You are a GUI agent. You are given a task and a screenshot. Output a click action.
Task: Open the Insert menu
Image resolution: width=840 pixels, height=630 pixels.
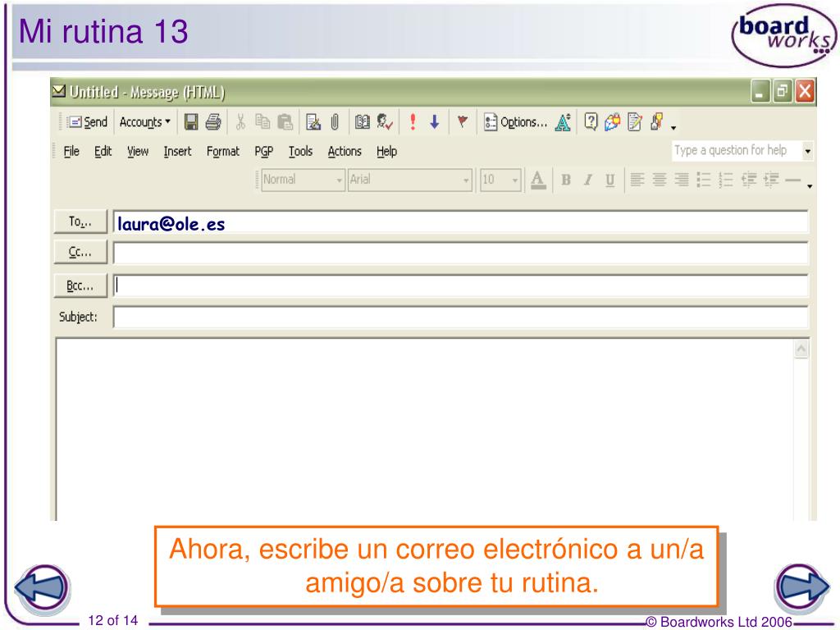[x=177, y=152]
